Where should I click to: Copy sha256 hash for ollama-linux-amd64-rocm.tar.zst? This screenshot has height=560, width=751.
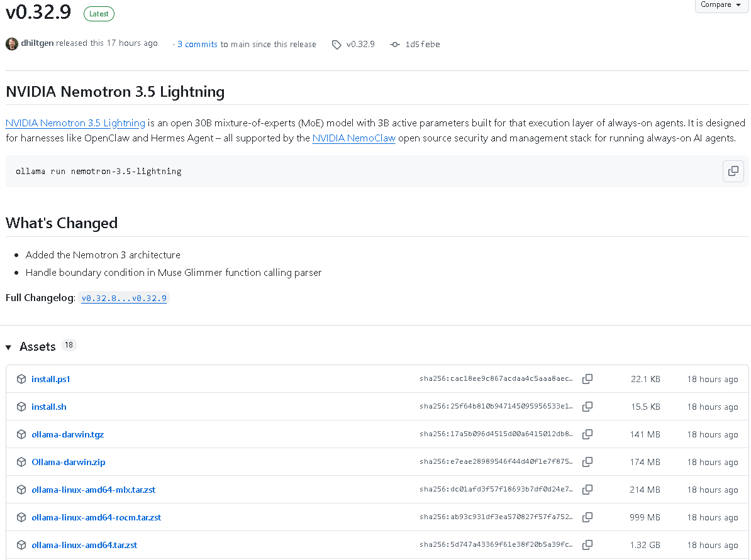tap(587, 517)
